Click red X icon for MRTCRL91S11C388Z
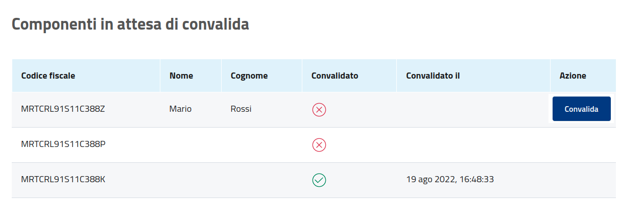Viewport: 644px width, 221px height. [x=319, y=109]
